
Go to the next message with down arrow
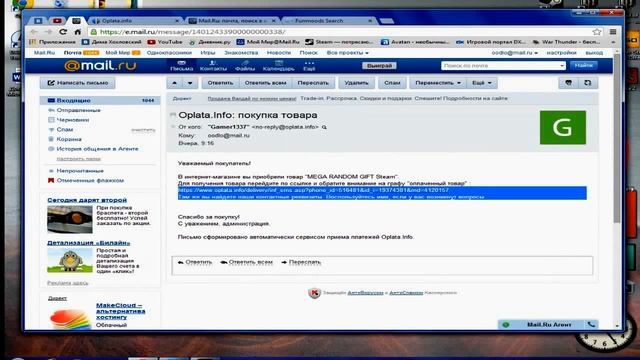[x=190, y=83]
